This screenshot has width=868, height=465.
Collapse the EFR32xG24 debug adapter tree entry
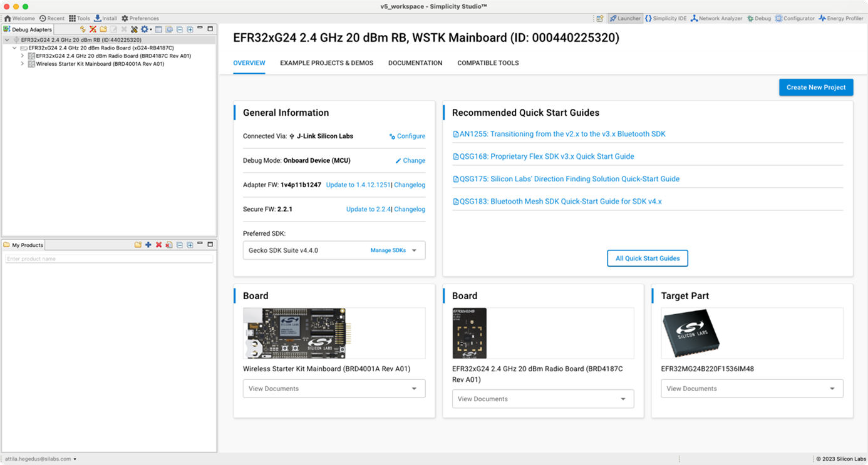6,39
